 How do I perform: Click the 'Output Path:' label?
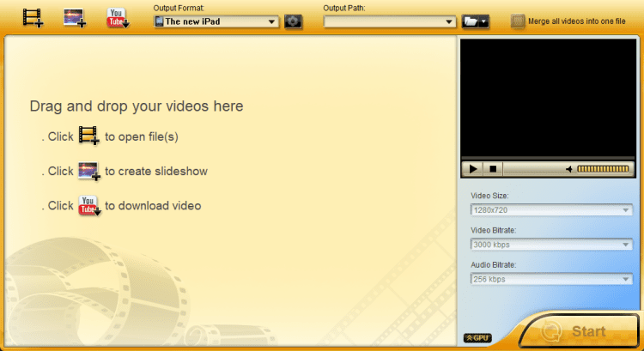coord(344,8)
